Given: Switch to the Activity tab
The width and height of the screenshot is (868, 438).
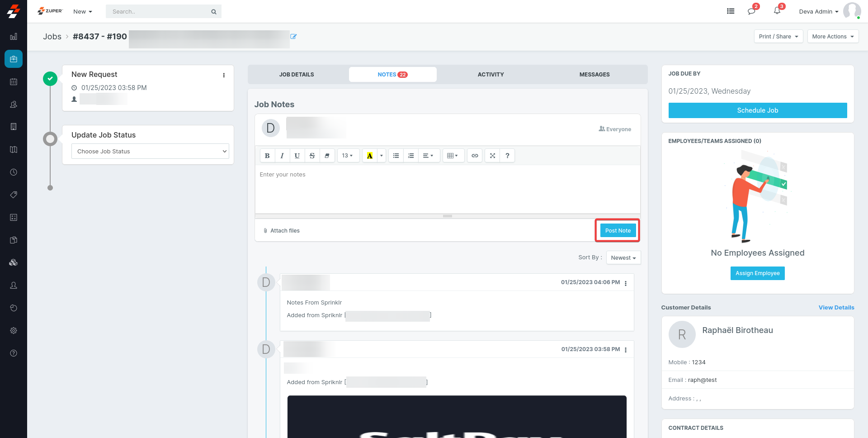Looking at the screenshot, I should pyautogui.click(x=491, y=75).
